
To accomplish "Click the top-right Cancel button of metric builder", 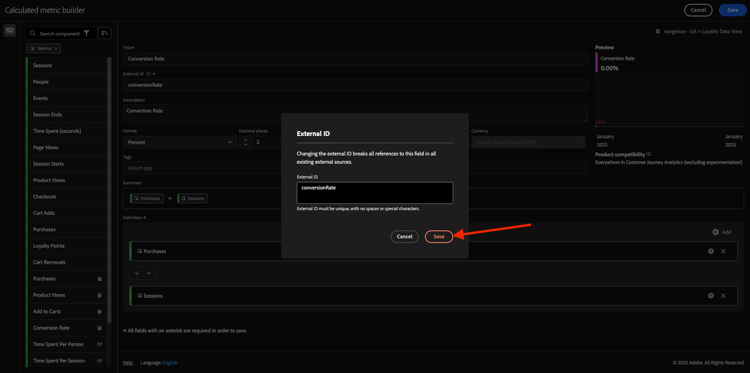I will (x=698, y=10).
